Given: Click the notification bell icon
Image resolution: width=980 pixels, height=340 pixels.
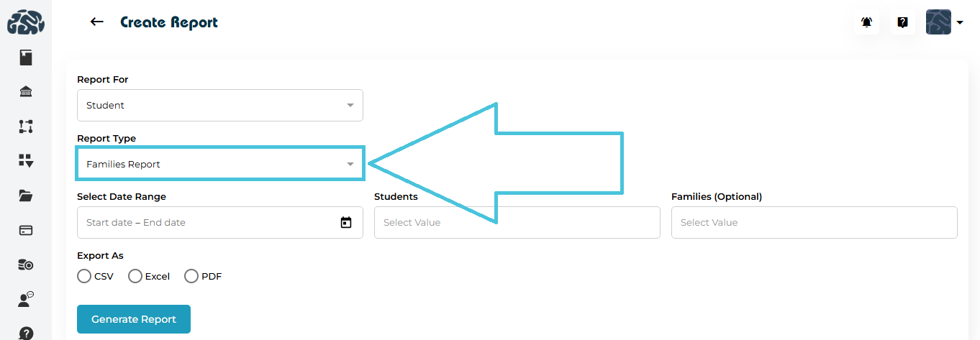Looking at the screenshot, I should click(867, 22).
